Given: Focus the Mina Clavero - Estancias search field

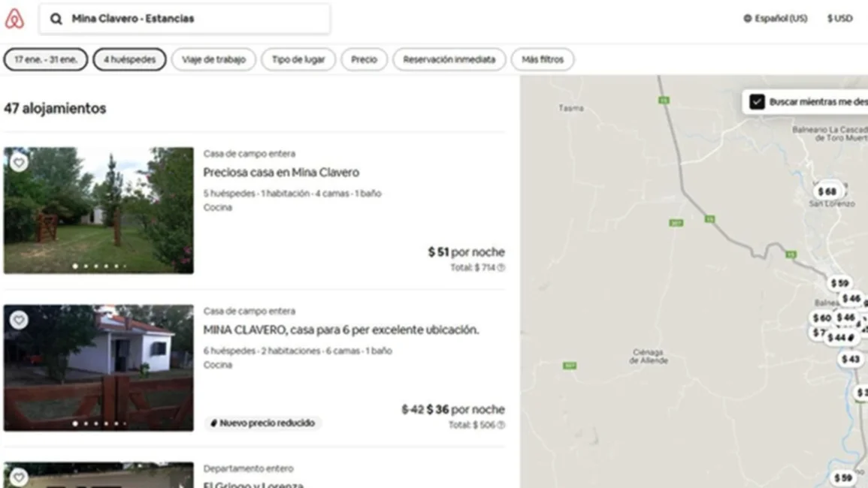Looking at the screenshot, I should click(185, 19).
